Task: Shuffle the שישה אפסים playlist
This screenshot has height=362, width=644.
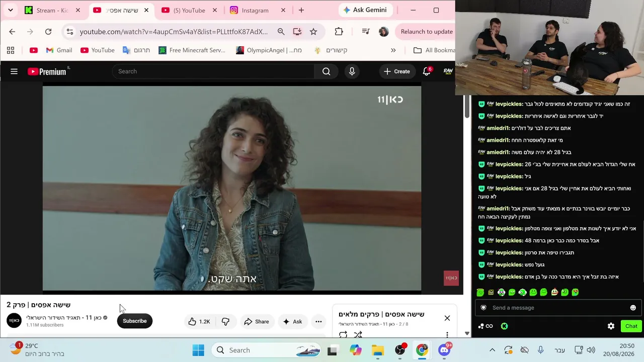Action: (358, 334)
